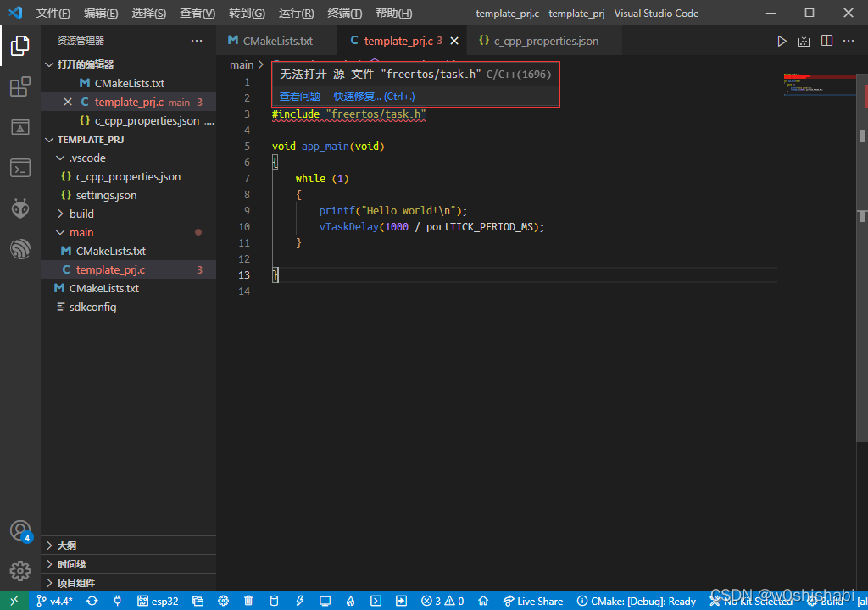The image size is (868, 610).
Task: Build project with cylinder icon in status bar
Action: pos(274,601)
